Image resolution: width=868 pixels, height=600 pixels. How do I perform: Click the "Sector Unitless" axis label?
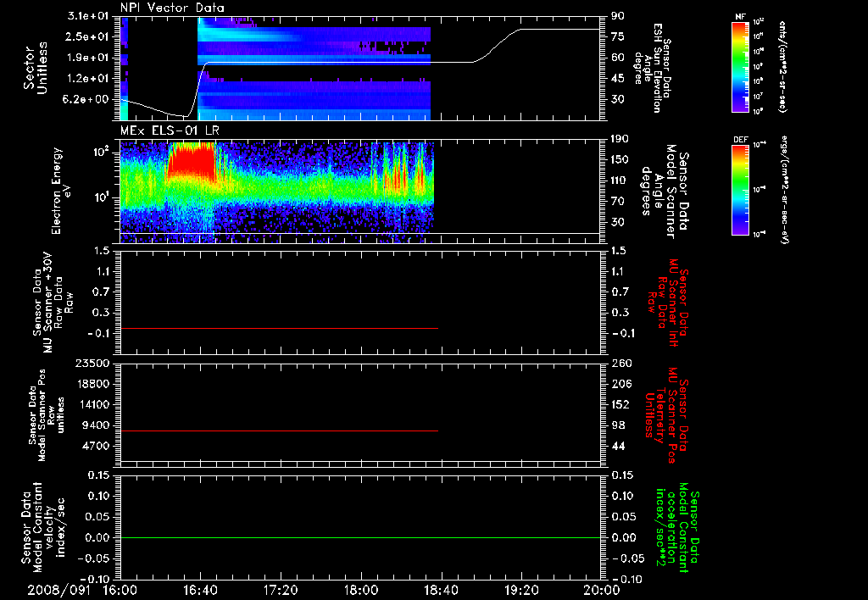click(x=36, y=68)
